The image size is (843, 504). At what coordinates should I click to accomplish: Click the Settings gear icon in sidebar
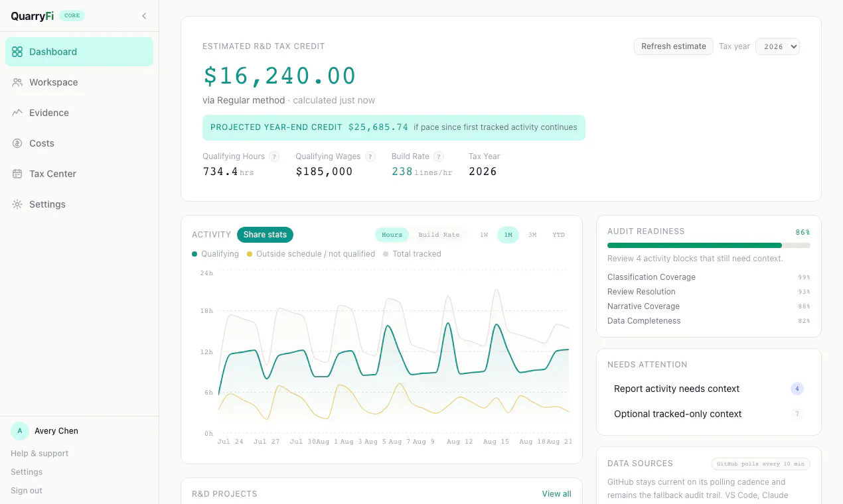[17, 204]
